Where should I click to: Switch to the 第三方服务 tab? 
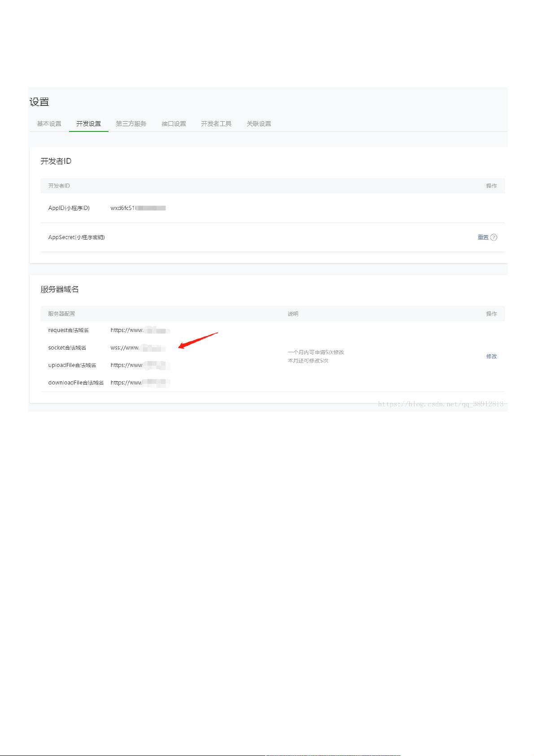tap(131, 124)
